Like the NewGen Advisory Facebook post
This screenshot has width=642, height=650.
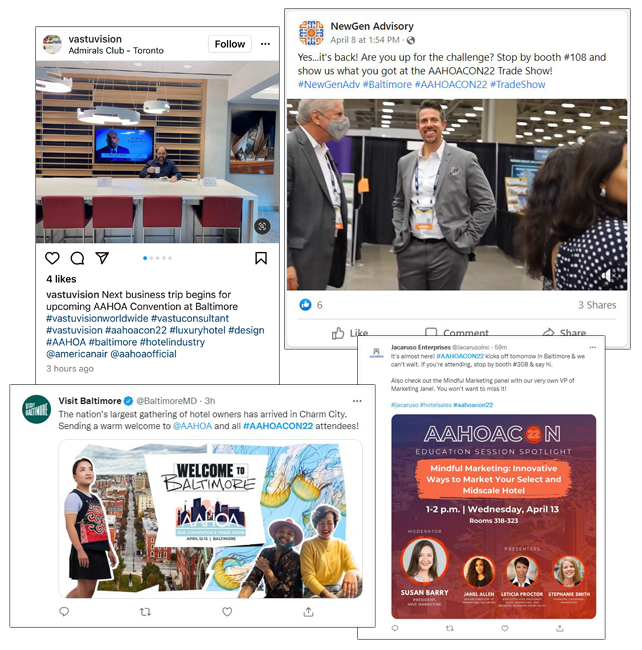tap(350, 333)
